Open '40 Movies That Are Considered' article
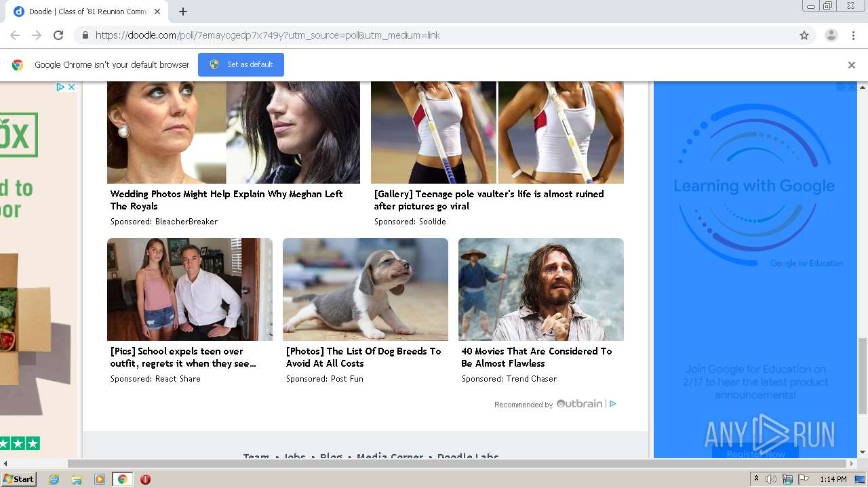 536,357
